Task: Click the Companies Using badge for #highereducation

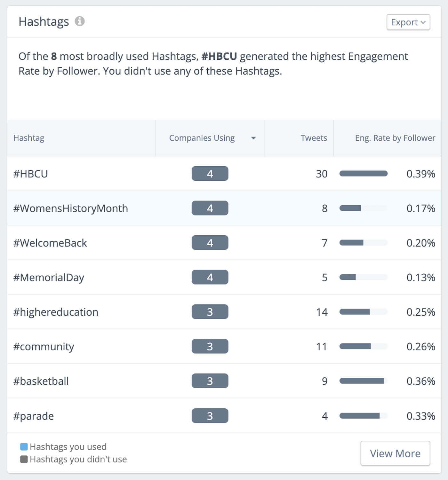Action: (x=210, y=312)
